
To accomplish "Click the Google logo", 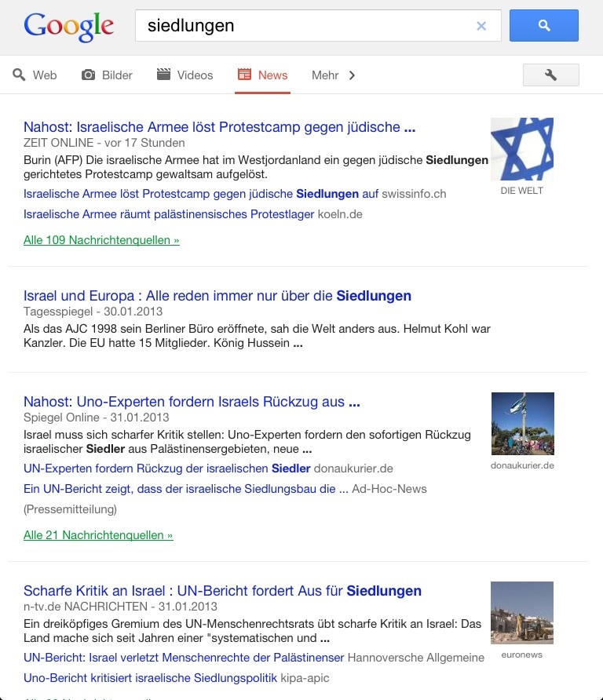I will click(x=68, y=26).
